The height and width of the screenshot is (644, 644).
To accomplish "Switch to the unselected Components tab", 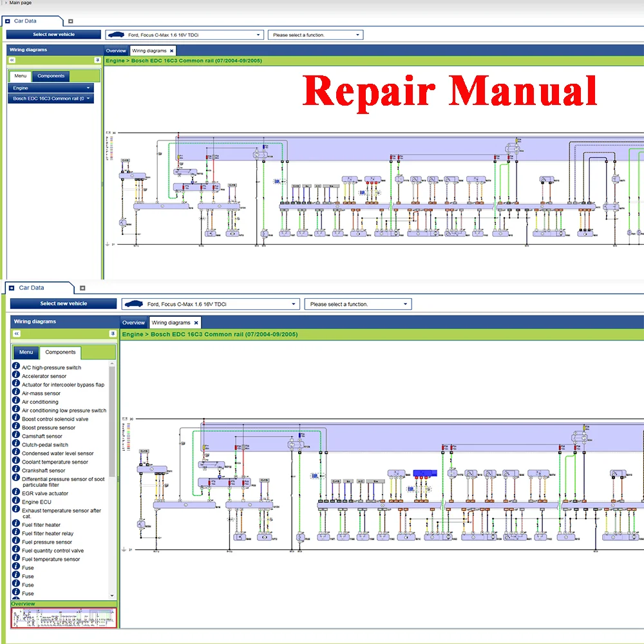I will coord(51,76).
